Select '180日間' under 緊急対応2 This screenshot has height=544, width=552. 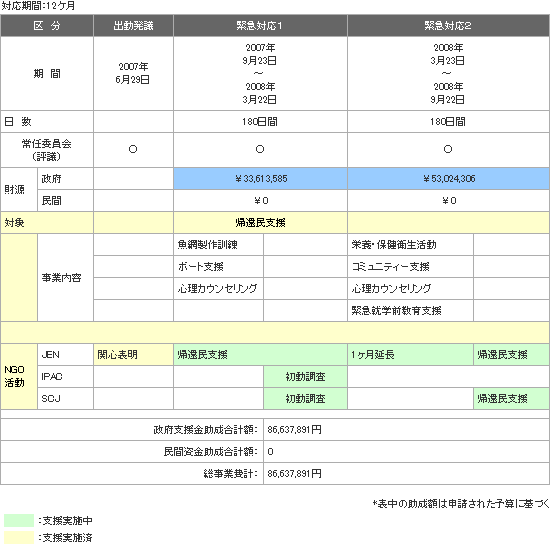[448, 121]
